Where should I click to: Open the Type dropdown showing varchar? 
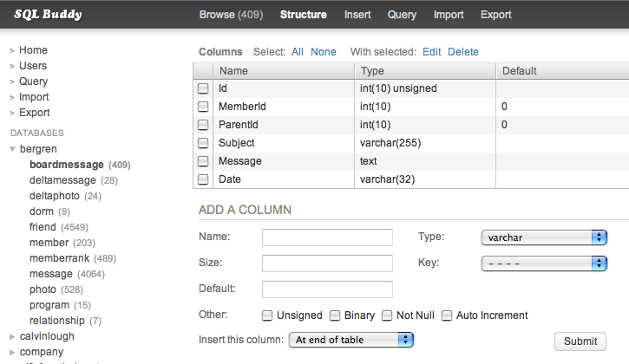(x=543, y=237)
